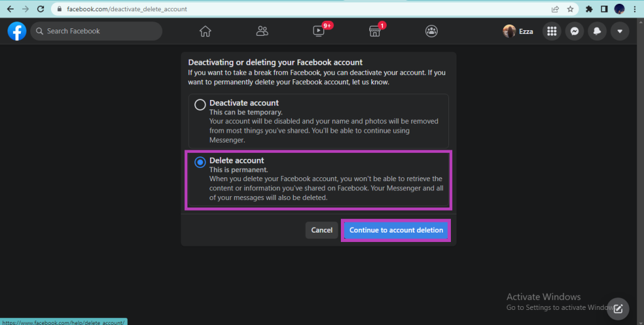Image resolution: width=644 pixels, height=325 pixels.
Task: Click the 'This can be temporary.' text
Action: pos(246,113)
